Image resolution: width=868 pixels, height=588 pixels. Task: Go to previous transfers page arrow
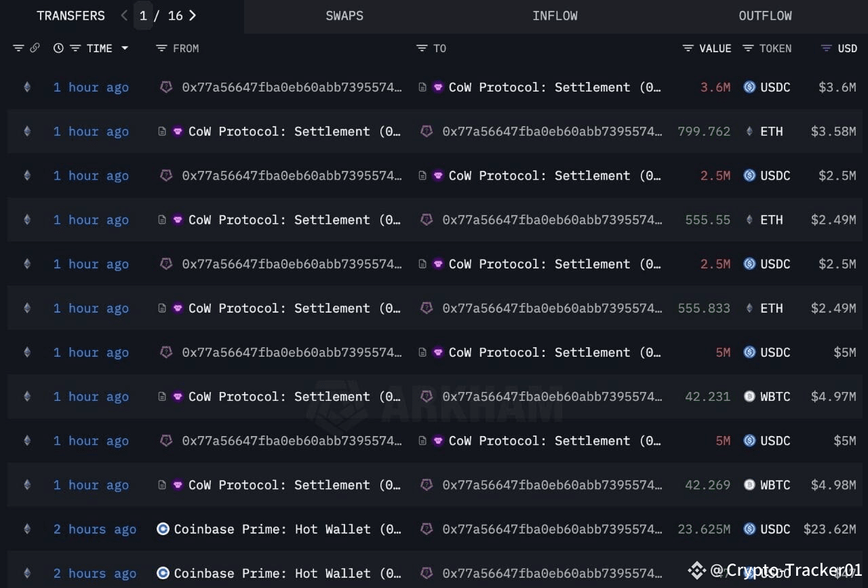pos(123,16)
